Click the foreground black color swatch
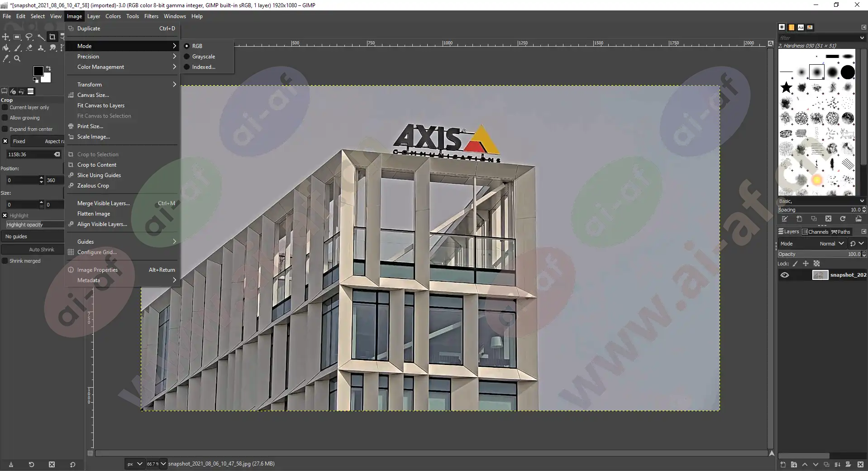Screen dimensions: 868x471 click(38, 71)
